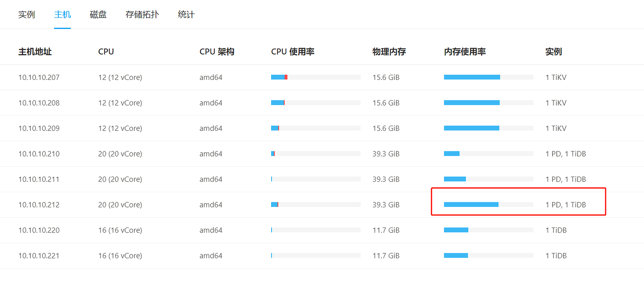The width and height of the screenshot is (644, 284).
Task: Switch to the 实例 tab
Action: [x=27, y=14]
